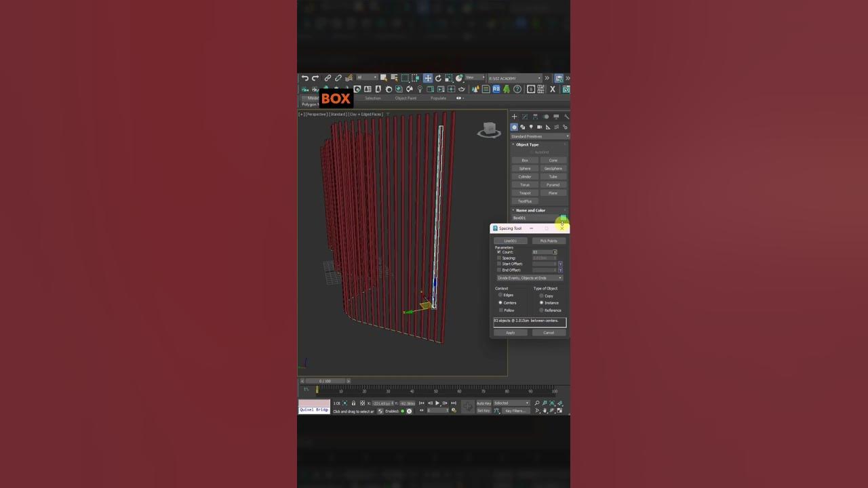Click the ViewCube in viewport

coord(489,129)
